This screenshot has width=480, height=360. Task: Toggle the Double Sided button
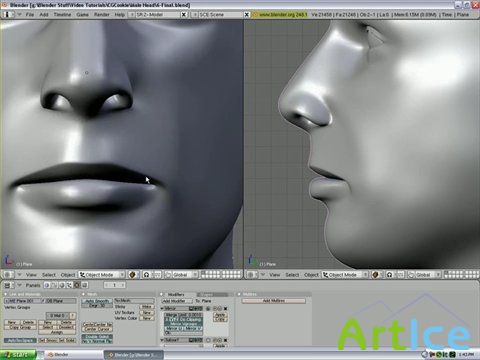pos(97,337)
